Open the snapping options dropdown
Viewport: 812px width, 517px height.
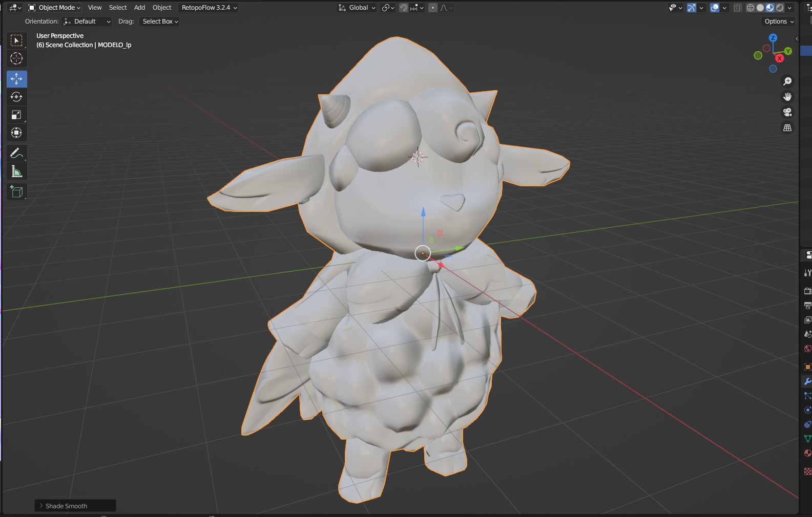pos(418,8)
